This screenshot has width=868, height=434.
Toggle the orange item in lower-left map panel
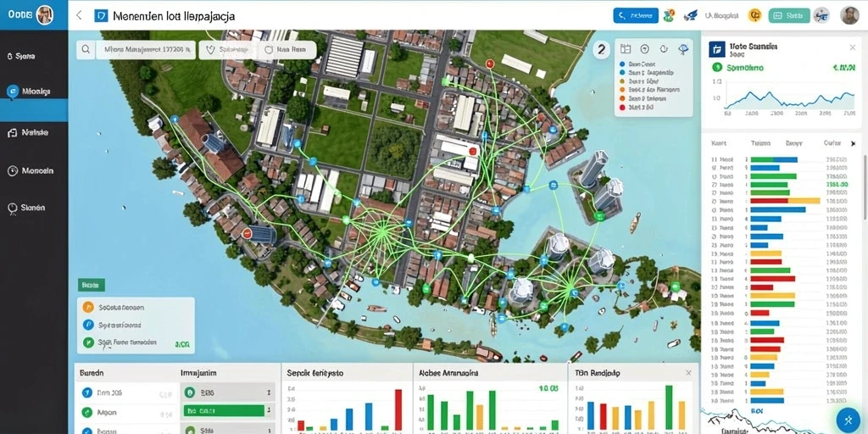(x=87, y=307)
